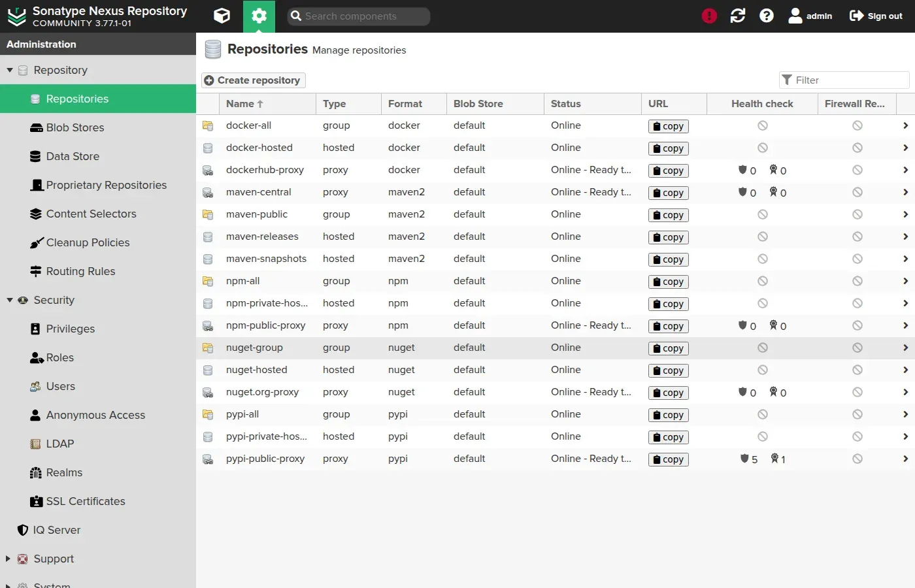915x588 pixels.
Task: Open SSL Certificates page
Action: click(x=98, y=501)
